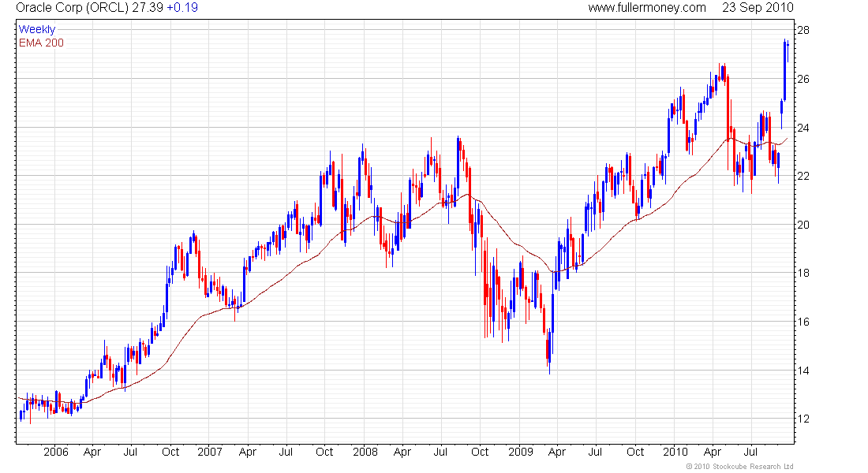The height and width of the screenshot is (473, 868).
Task: Click the 12 price axis label
Action: [x=803, y=419]
